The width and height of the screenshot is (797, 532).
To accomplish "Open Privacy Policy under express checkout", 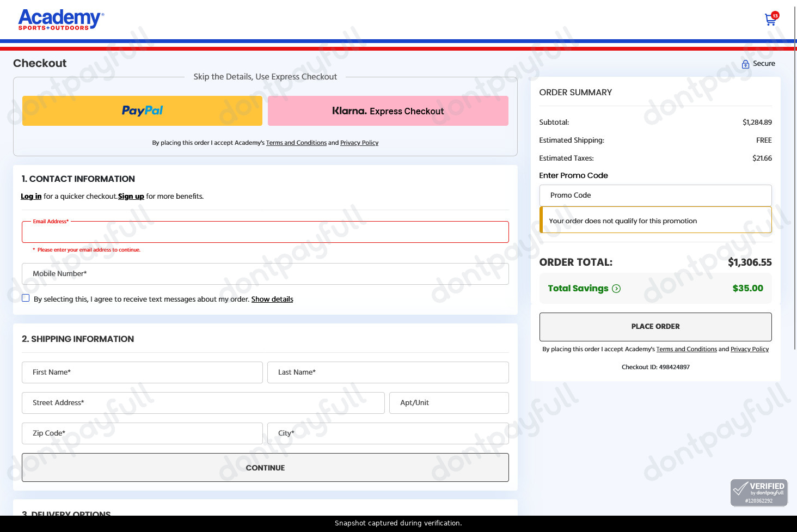I will [359, 143].
